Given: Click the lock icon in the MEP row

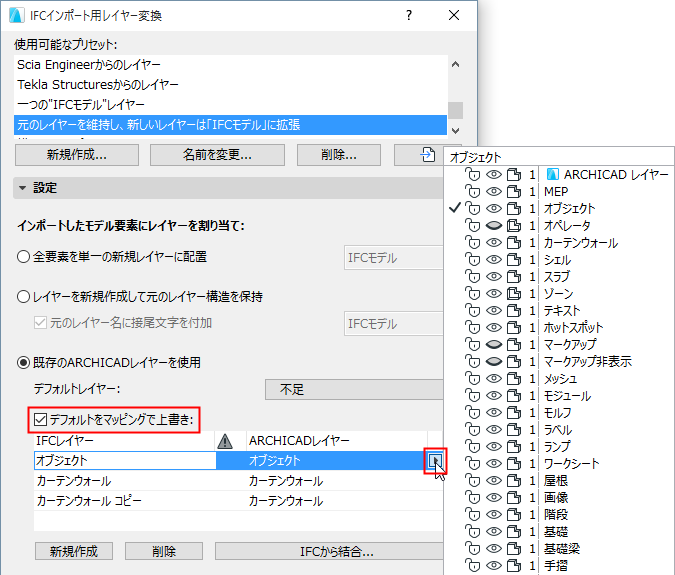Looking at the screenshot, I should coord(472,192).
